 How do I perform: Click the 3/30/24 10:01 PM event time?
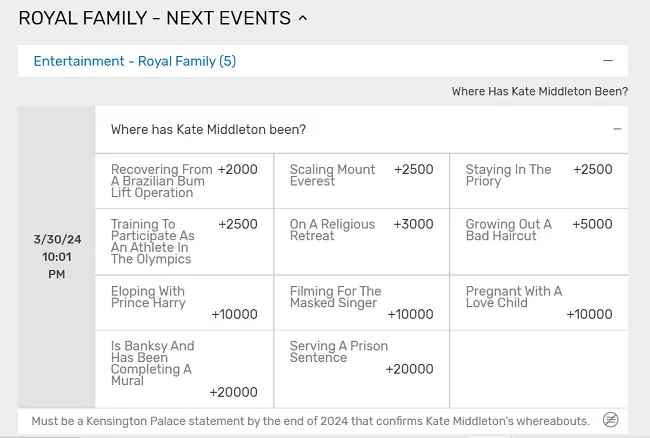tap(57, 257)
